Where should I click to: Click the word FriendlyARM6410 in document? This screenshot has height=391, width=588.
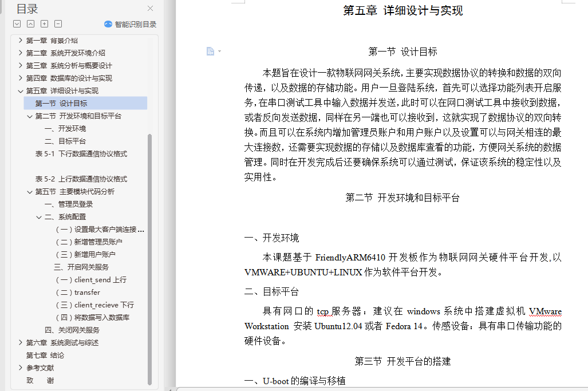(350, 258)
